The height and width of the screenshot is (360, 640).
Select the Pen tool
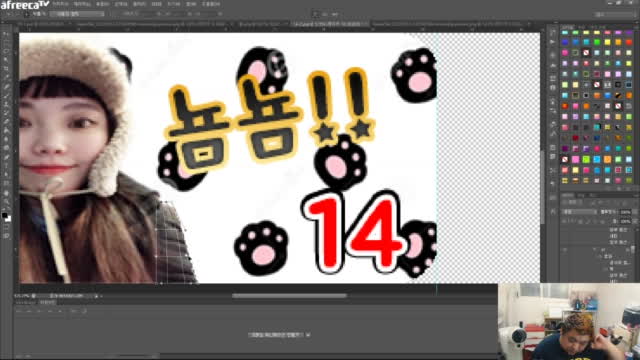(6, 157)
